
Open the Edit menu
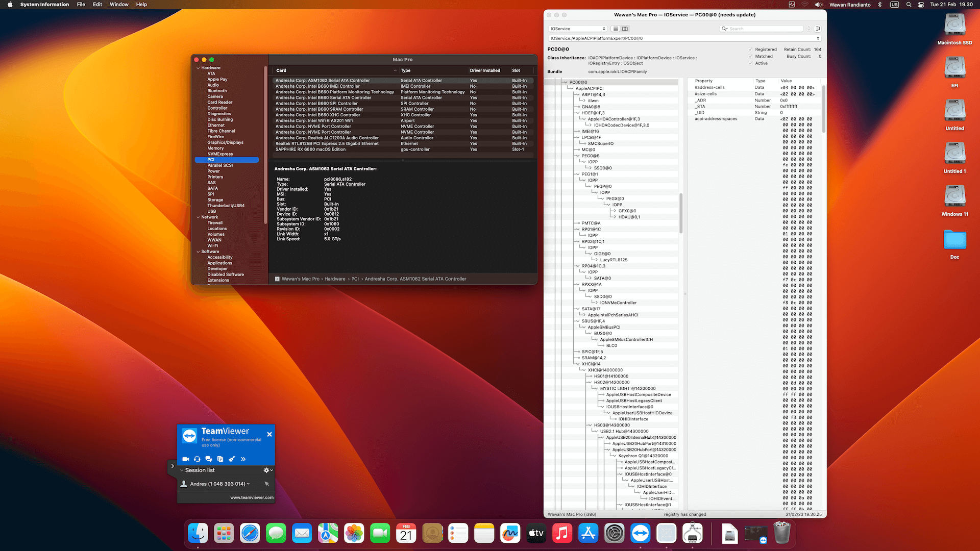pos(97,5)
